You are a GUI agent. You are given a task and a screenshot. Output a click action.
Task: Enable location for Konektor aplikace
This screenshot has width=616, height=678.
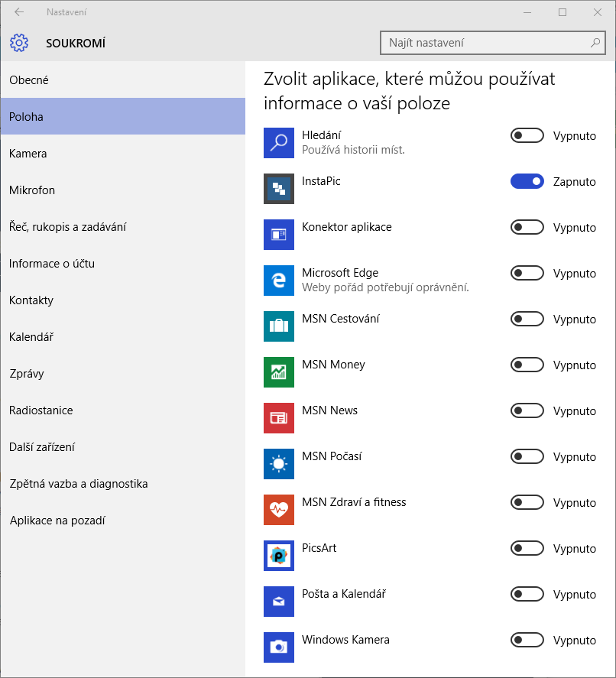coord(527,227)
